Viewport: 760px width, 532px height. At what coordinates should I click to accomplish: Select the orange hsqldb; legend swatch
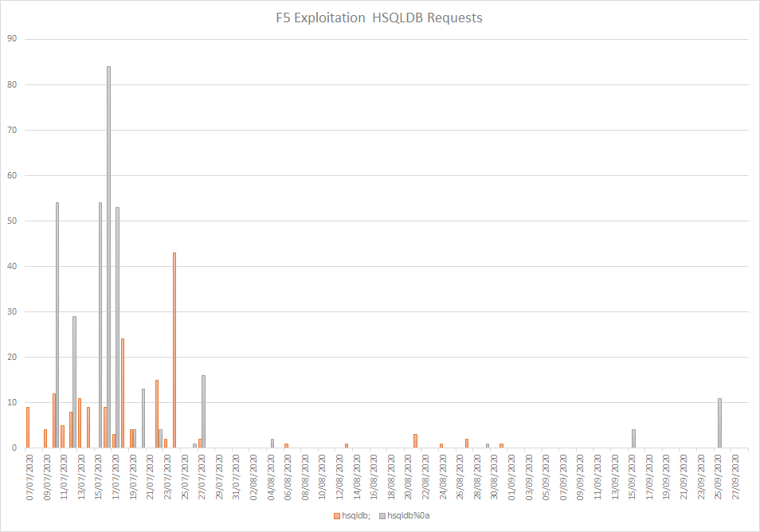[x=335, y=516]
